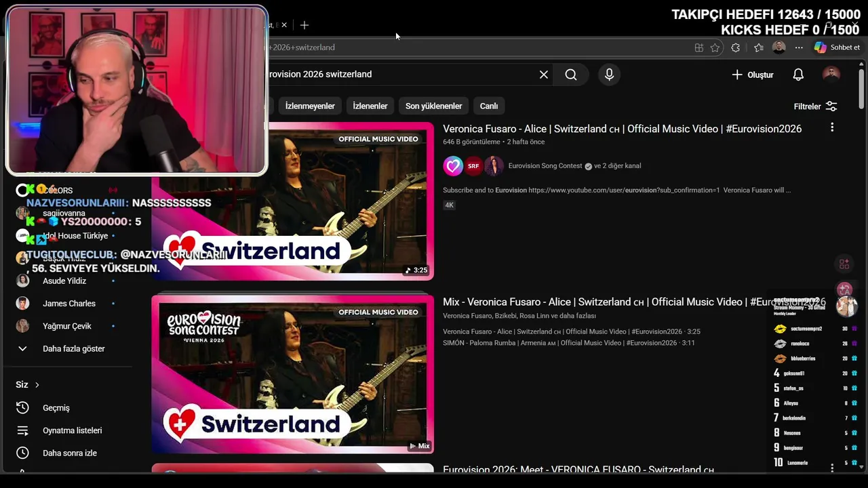Click the 4K badge under first video
The image size is (868, 488).
[x=449, y=205]
